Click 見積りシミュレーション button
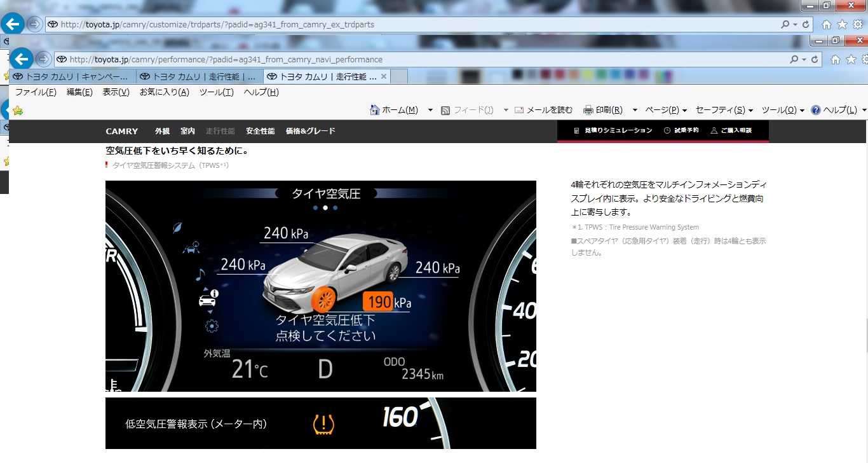Image resolution: width=868 pixels, height=463 pixels. pyautogui.click(x=613, y=130)
